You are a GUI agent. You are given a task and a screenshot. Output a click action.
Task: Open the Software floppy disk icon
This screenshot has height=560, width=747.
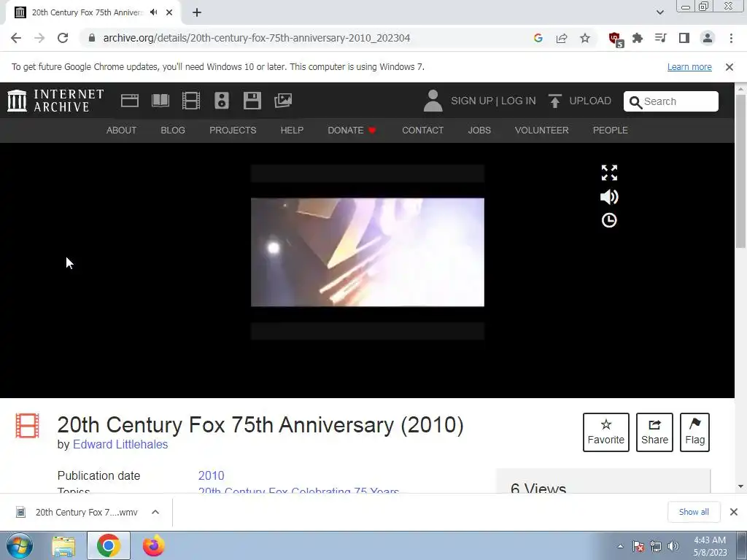[x=252, y=101]
